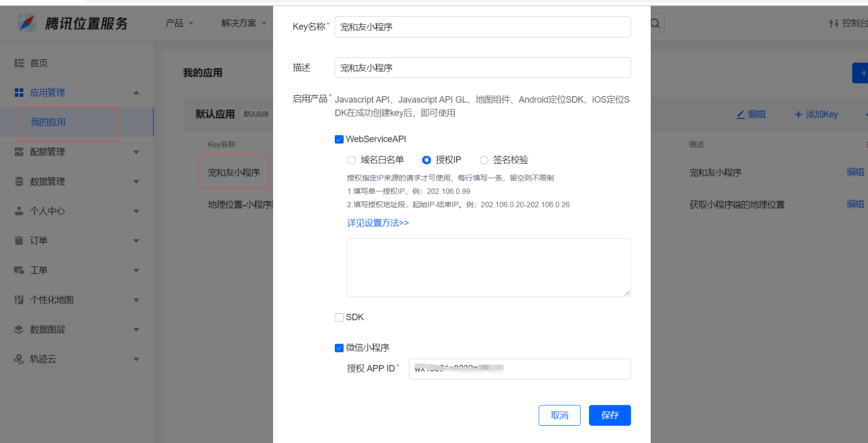Click the 个性化地图 map icon
Viewport: 868px width, 443px height.
[x=19, y=300]
